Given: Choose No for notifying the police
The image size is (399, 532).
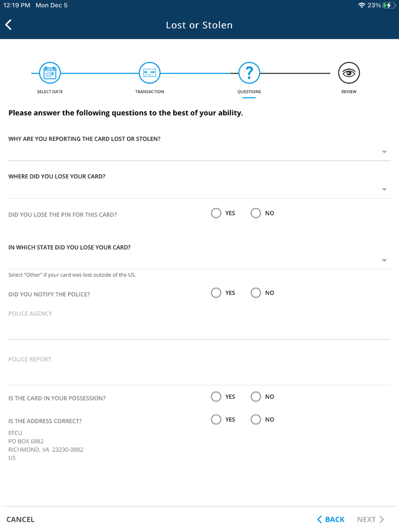Looking at the screenshot, I should tap(256, 293).
